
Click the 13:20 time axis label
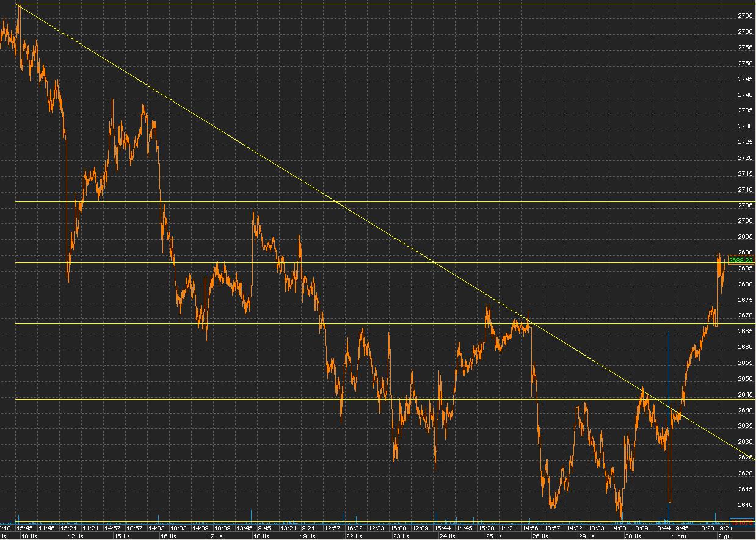(x=706, y=528)
